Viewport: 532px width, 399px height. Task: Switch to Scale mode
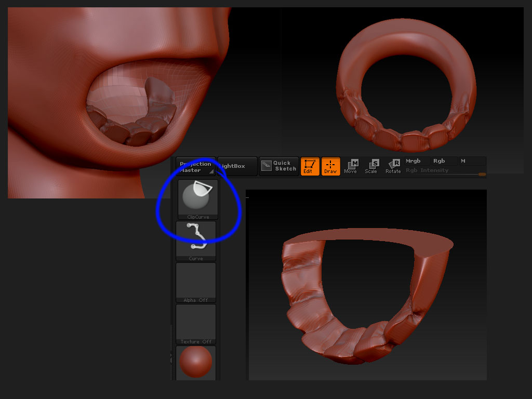tap(372, 166)
